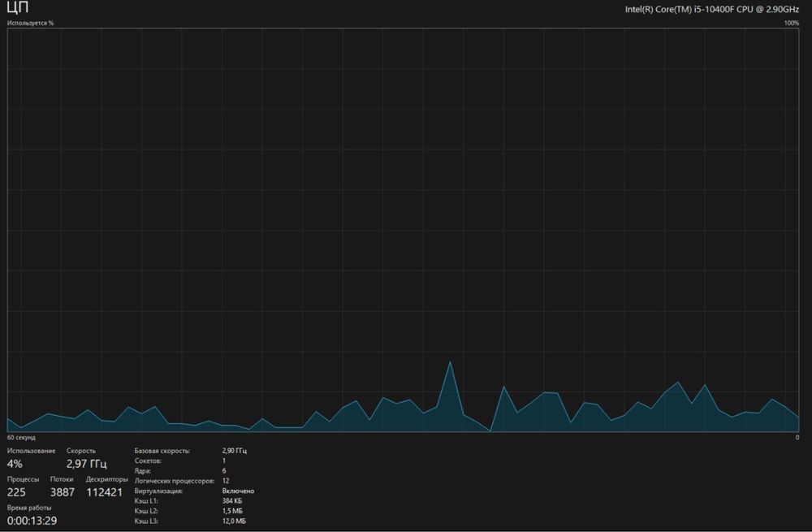Select the 4% usage value

click(15, 464)
